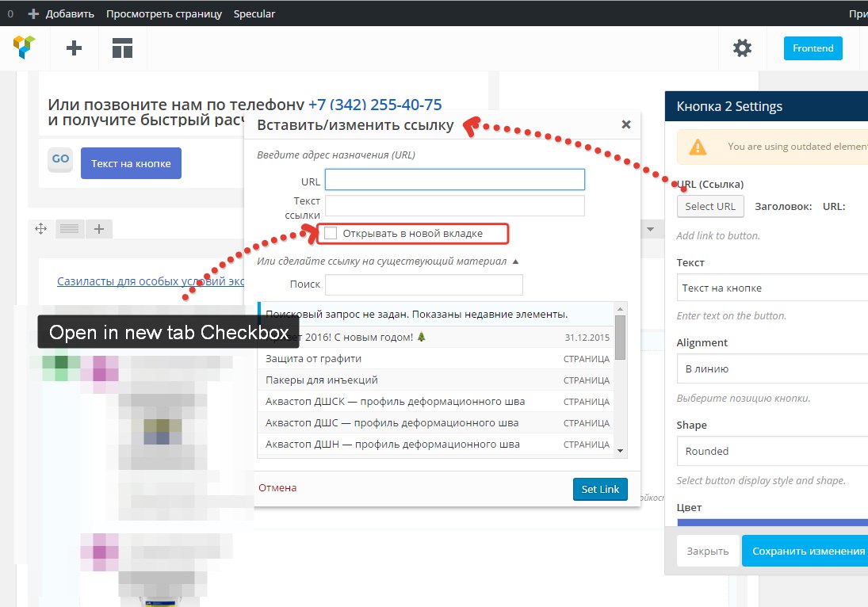Click the Select URL button
This screenshot has width=868, height=607.
pyautogui.click(x=710, y=206)
